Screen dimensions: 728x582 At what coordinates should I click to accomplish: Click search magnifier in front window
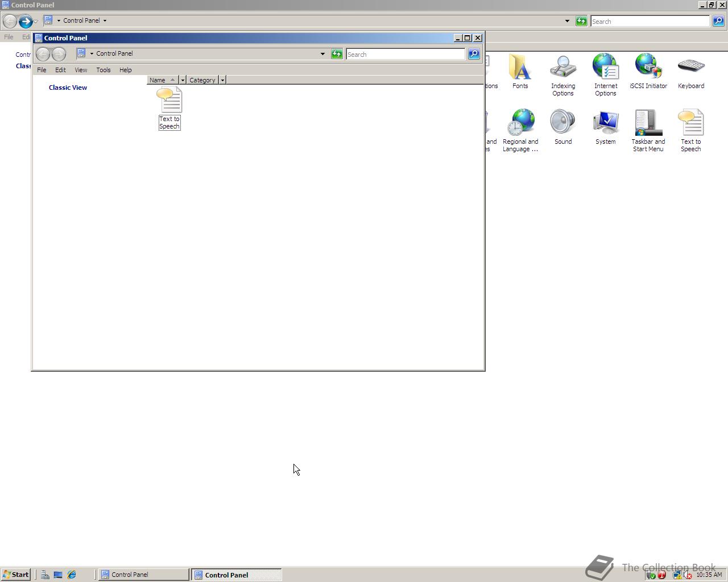click(474, 54)
